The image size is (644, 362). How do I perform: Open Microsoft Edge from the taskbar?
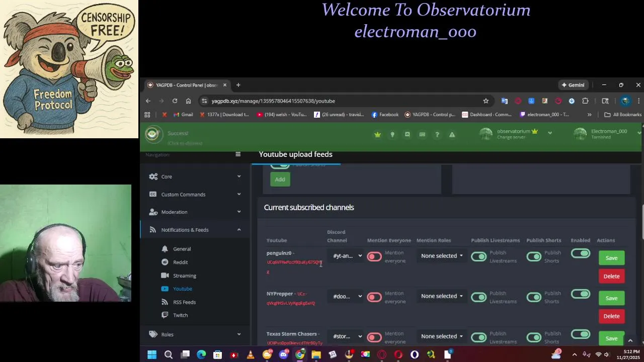(x=201, y=355)
